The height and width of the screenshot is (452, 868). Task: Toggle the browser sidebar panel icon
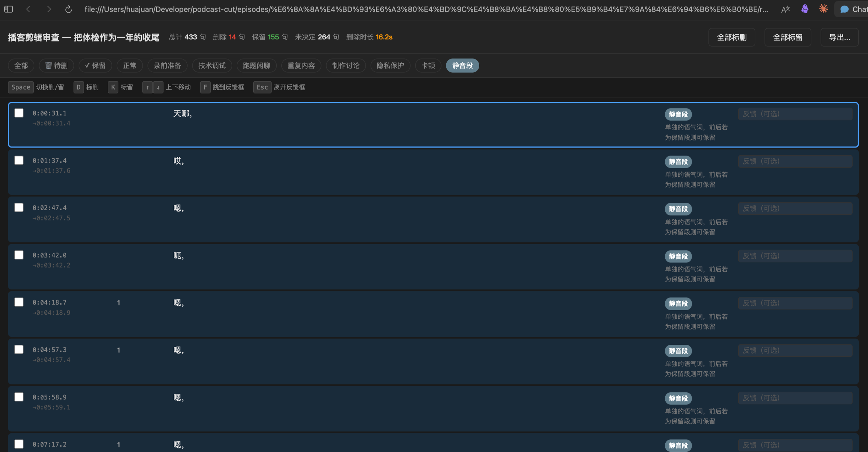9,9
